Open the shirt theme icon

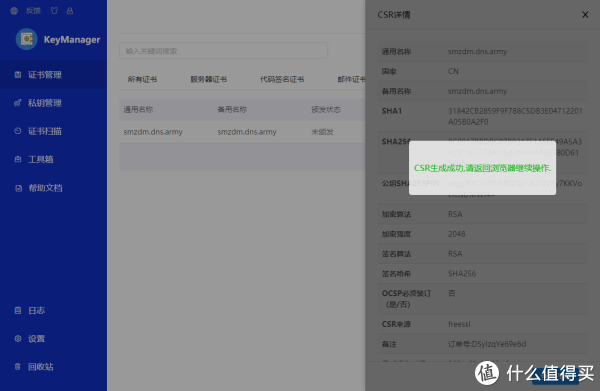54,11
